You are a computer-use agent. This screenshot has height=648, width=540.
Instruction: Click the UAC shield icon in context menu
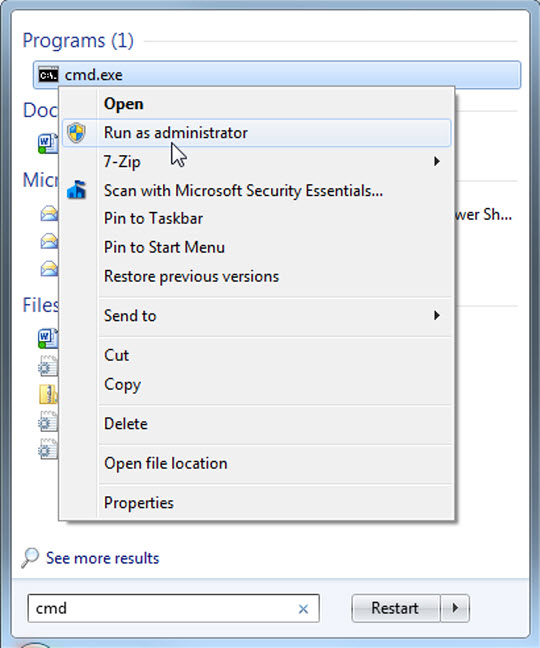(76, 133)
